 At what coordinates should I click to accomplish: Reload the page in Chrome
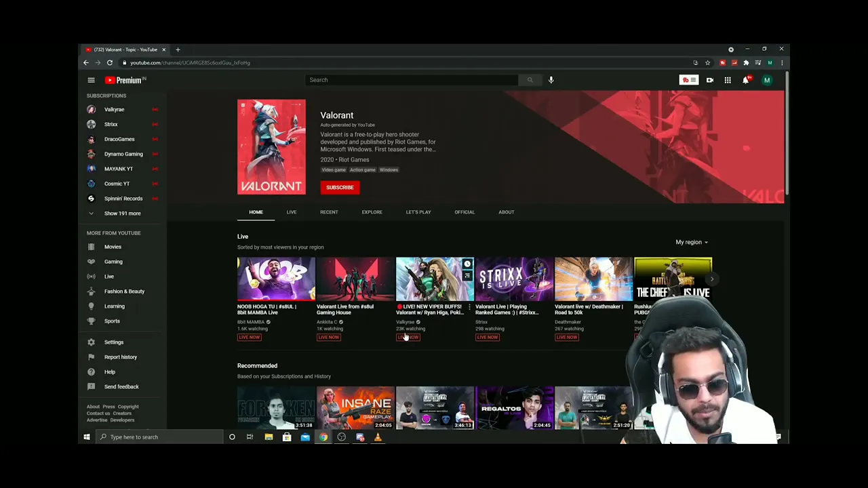pyautogui.click(x=109, y=62)
